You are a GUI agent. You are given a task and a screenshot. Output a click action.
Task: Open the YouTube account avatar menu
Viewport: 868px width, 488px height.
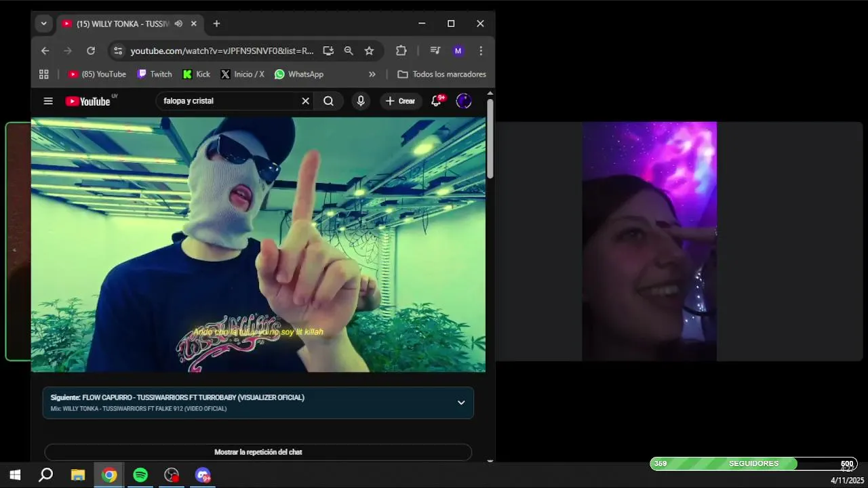[x=464, y=101]
